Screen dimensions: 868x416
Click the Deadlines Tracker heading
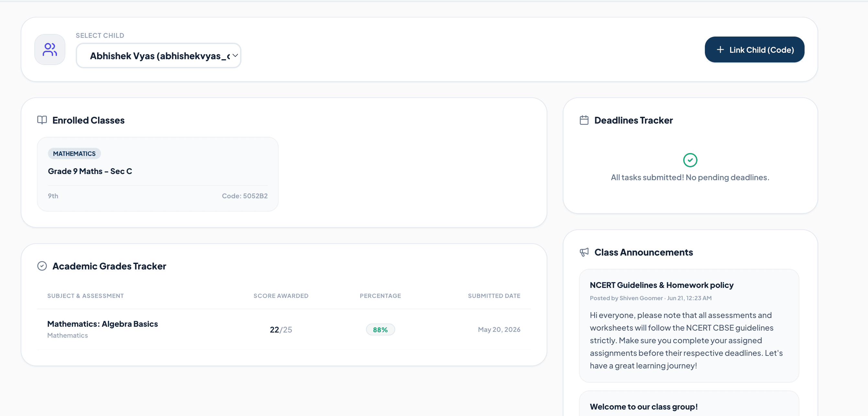[x=633, y=120]
